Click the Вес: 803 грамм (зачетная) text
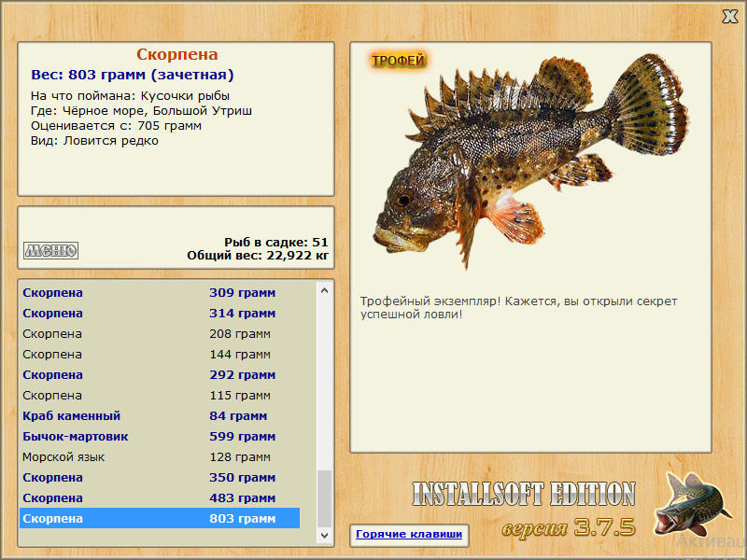Image resolution: width=747 pixels, height=560 pixels. [132, 75]
